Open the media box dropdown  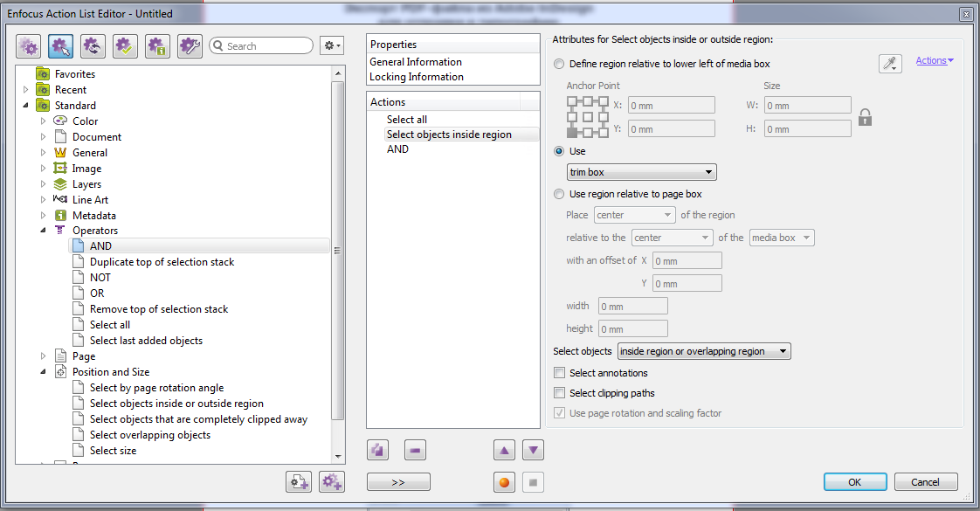[x=782, y=238]
